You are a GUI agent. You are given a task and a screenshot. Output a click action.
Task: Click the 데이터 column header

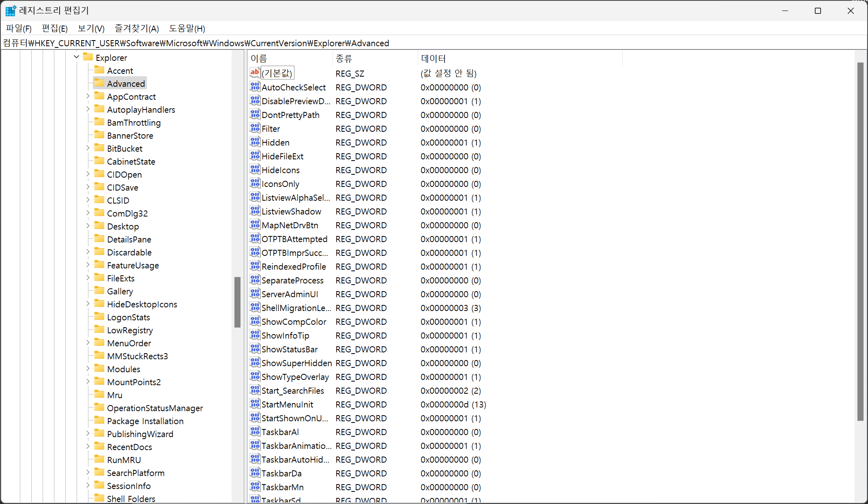tap(519, 58)
